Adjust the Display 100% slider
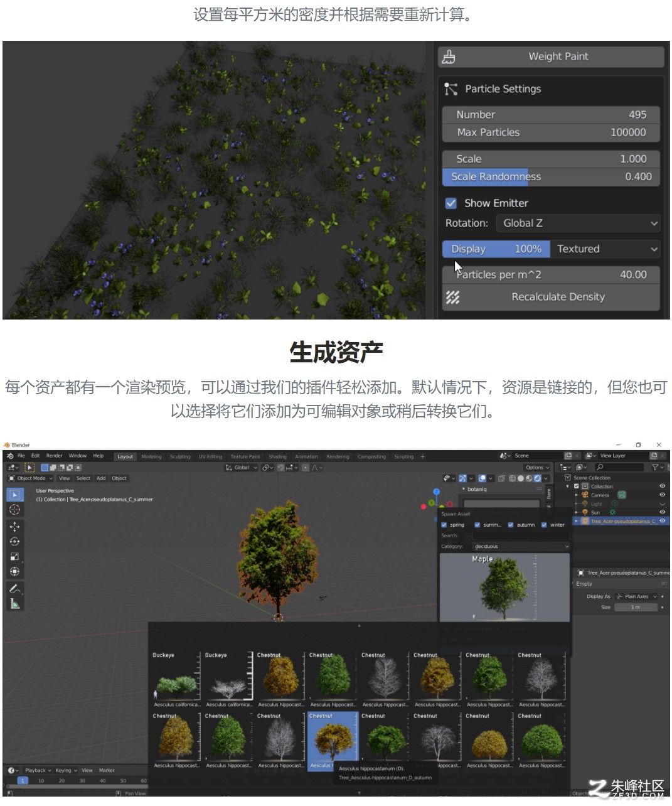Screen dimensions: 672x806 (496, 249)
